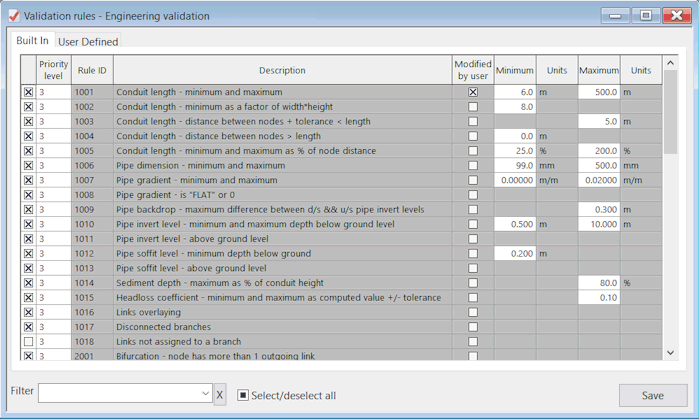Edit maximum value 5.0 for rule 1003

point(599,122)
